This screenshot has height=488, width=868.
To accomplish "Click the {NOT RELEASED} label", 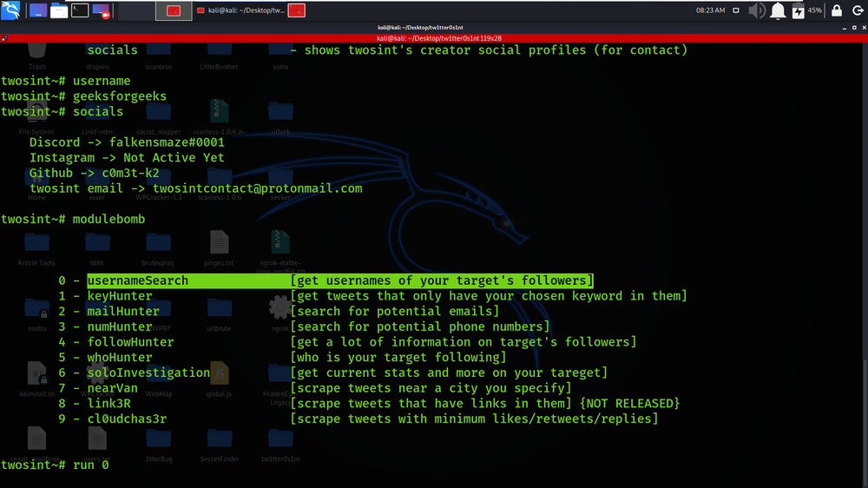I will 630,403.
